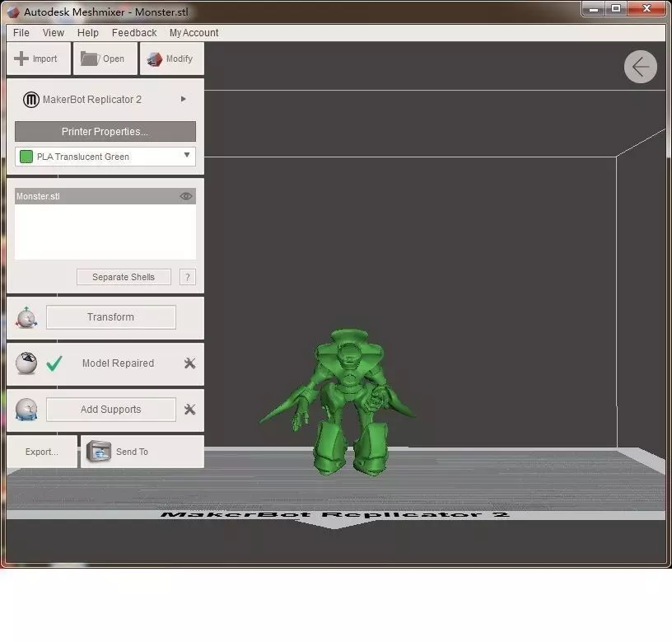Viewport: 672px width, 642px height.
Task: Click the Transform button
Action: pos(110,317)
